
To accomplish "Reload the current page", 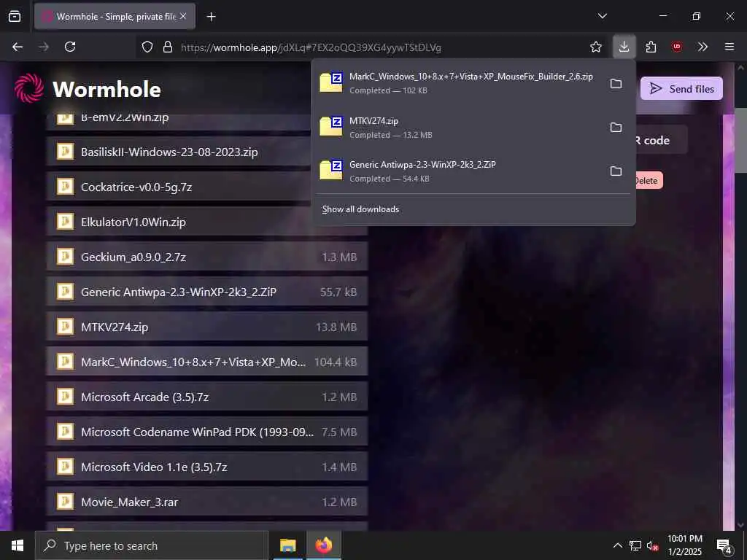I will pos(70,47).
